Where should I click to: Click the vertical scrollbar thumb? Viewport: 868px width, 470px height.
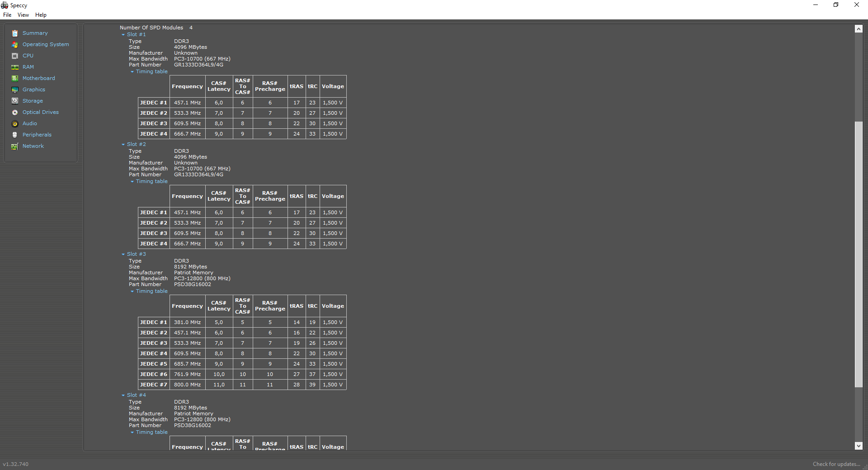859,254
